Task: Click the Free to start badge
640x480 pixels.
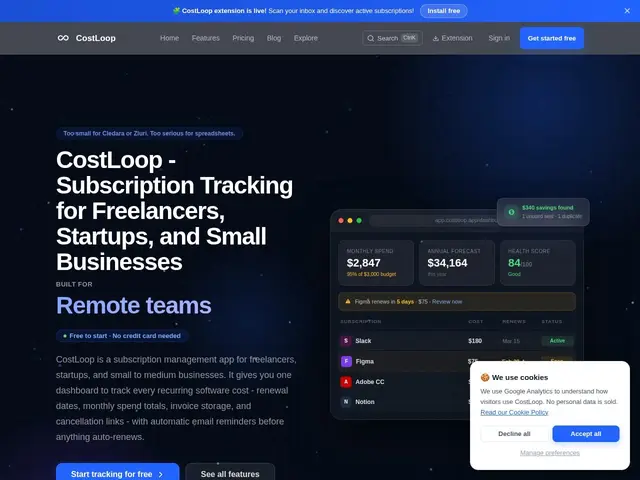Action: click(122, 336)
